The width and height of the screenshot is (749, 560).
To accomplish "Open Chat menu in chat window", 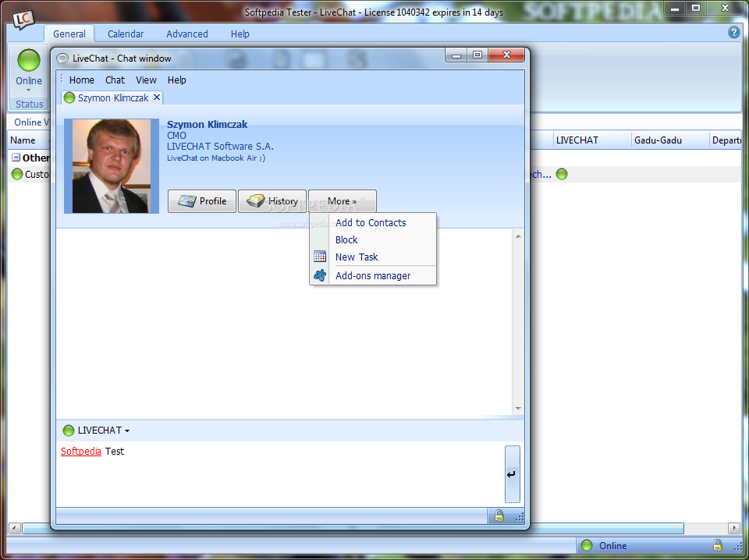I will (x=115, y=80).
